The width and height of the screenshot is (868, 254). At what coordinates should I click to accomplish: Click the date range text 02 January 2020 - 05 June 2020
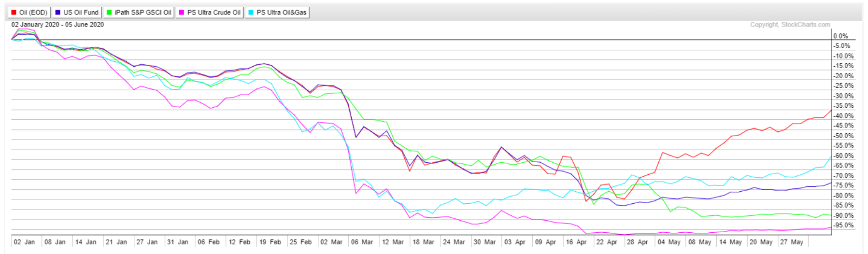(57, 25)
